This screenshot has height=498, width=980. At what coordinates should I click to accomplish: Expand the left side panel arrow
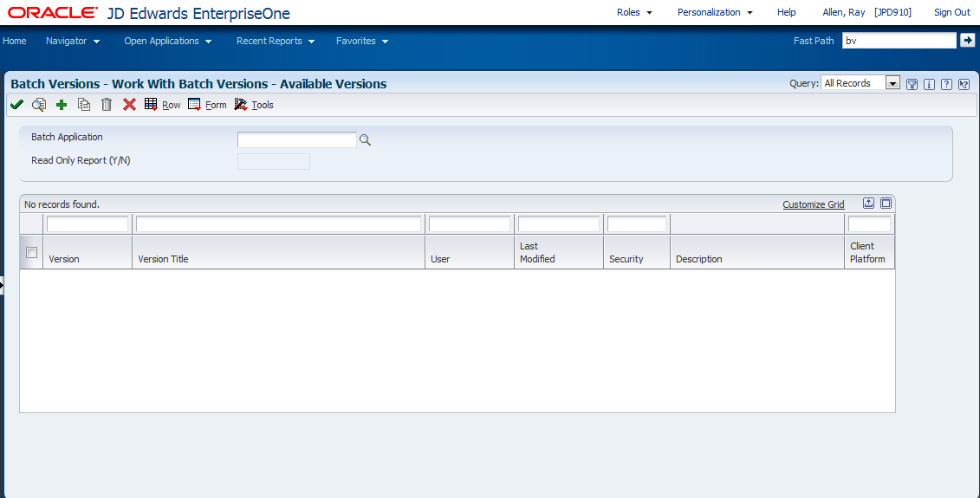(x=2, y=286)
